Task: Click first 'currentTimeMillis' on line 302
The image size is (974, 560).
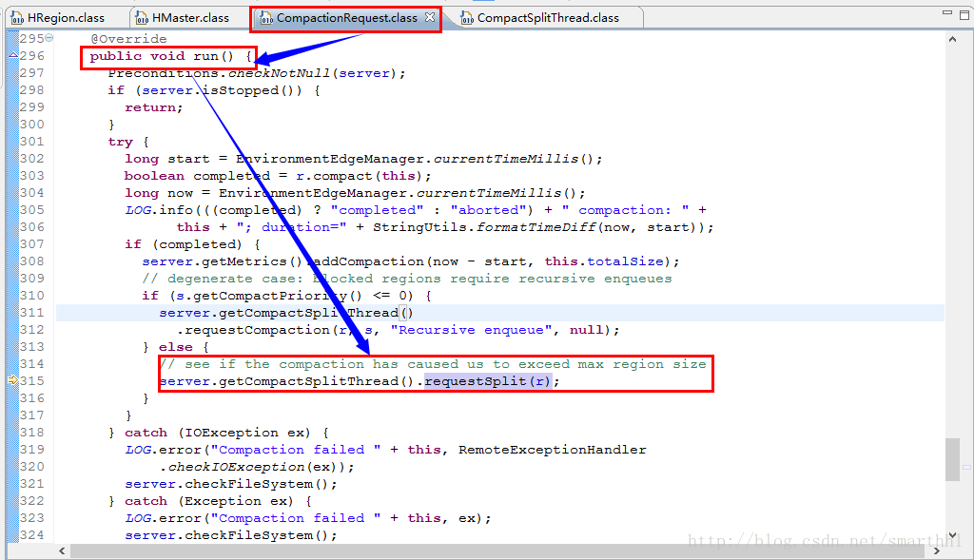Action: tap(506, 159)
